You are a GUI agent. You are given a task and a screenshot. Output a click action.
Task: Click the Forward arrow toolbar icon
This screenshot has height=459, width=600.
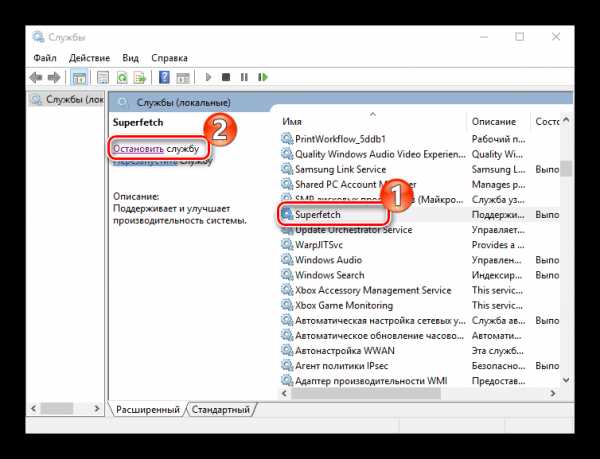[x=54, y=78]
